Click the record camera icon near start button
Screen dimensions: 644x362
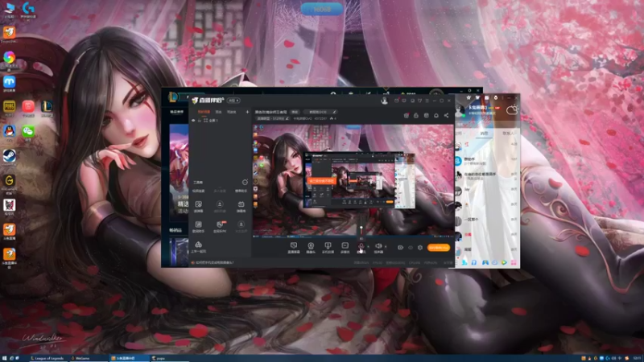[x=400, y=248]
